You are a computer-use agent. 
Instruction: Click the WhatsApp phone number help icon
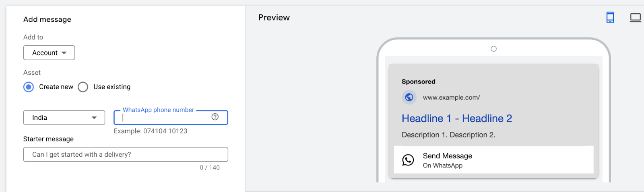tap(215, 117)
